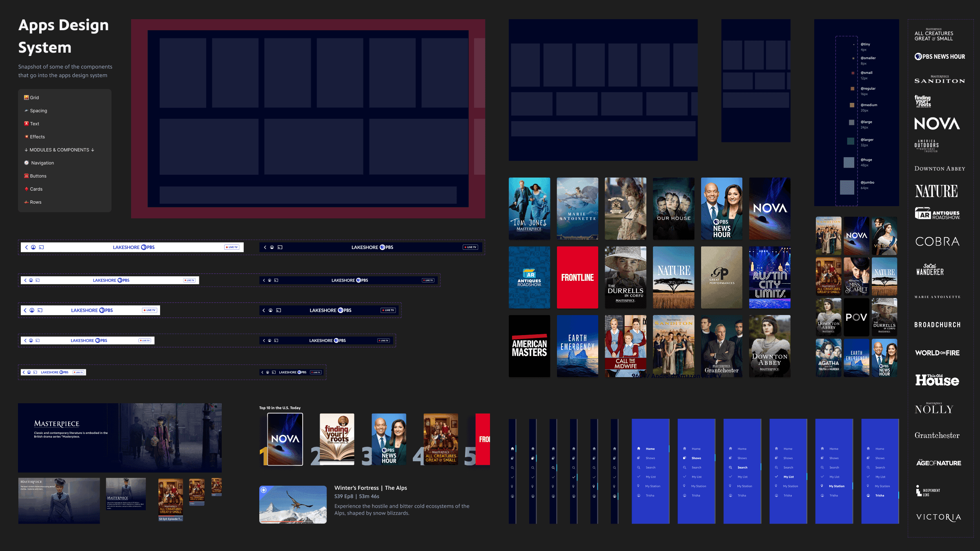Viewport: 980px width, 551px height.
Task: Click cast icon in topmost dark Lakeshore header
Action: pyautogui.click(x=280, y=247)
